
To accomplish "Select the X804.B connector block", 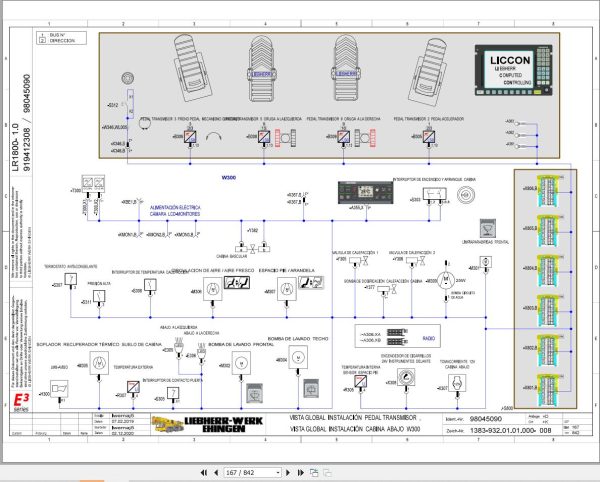I will click(548, 271).
